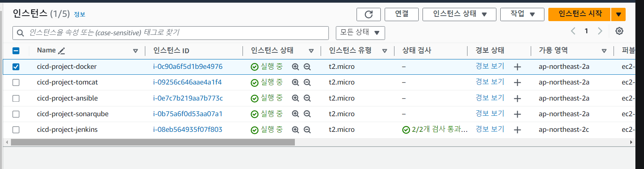644x169 pixels.
Task: Toggle the select-all header checkbox
Action: 16,50
